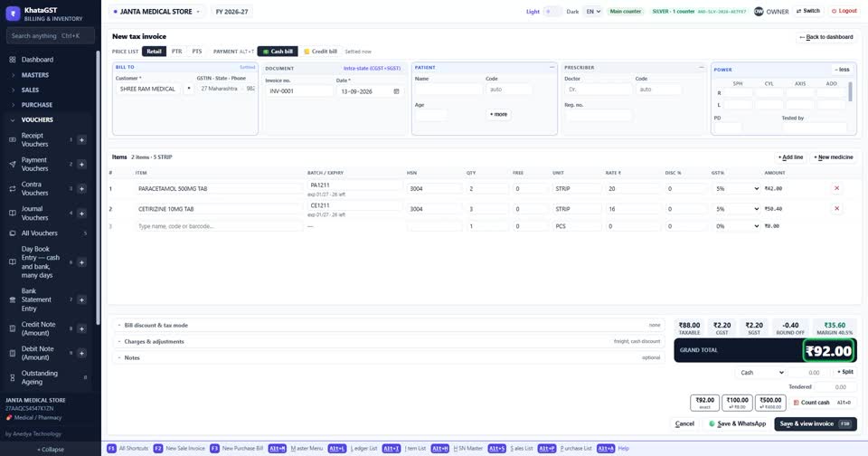Toggle the Light/Dark theme switch

coord(552,11)
